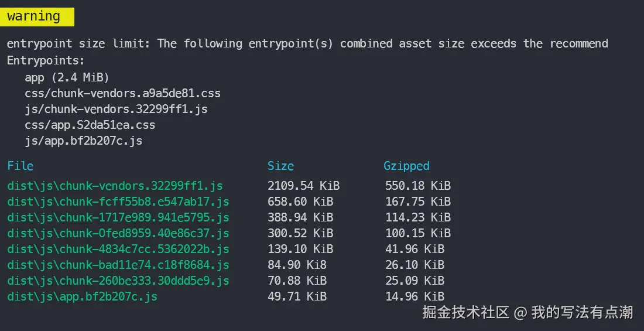Click dist\js\chunk-vendors.32299ff1.js in the file table
This screenshot has width=644, height=331.
coord(115,186)
